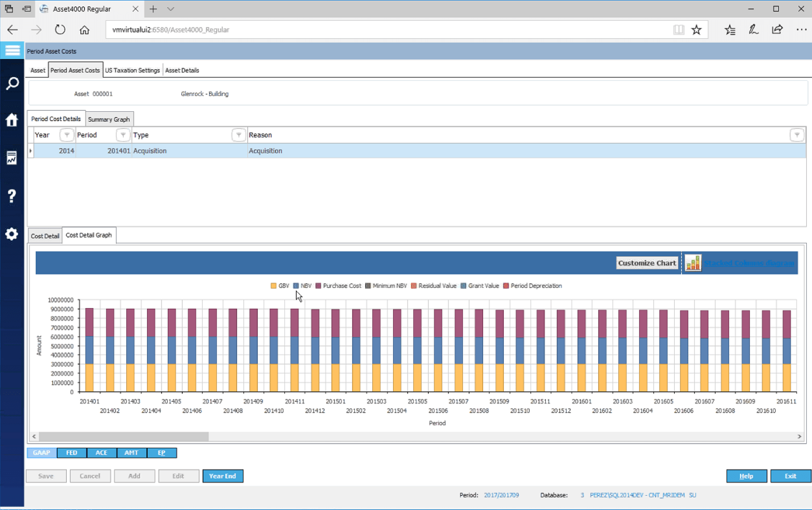
Task: Open the search icon in sidebar
Action: tap(12, 83)
